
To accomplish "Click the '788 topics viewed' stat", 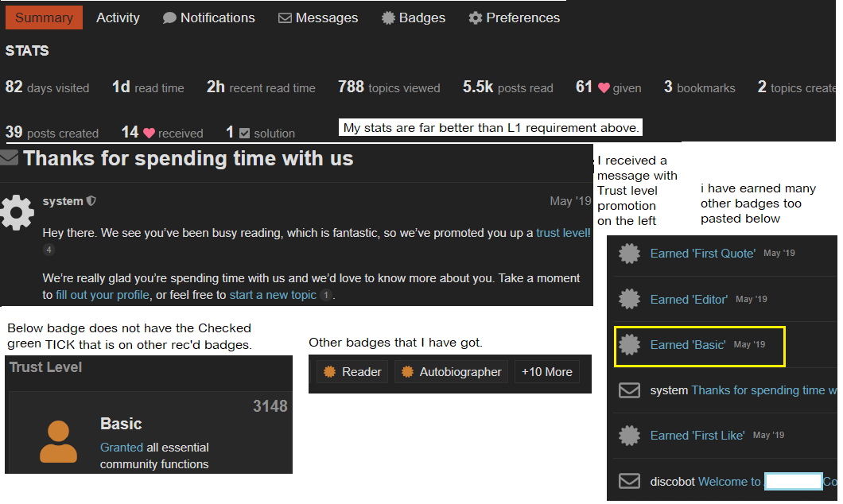I will click(x=389, y=87).
